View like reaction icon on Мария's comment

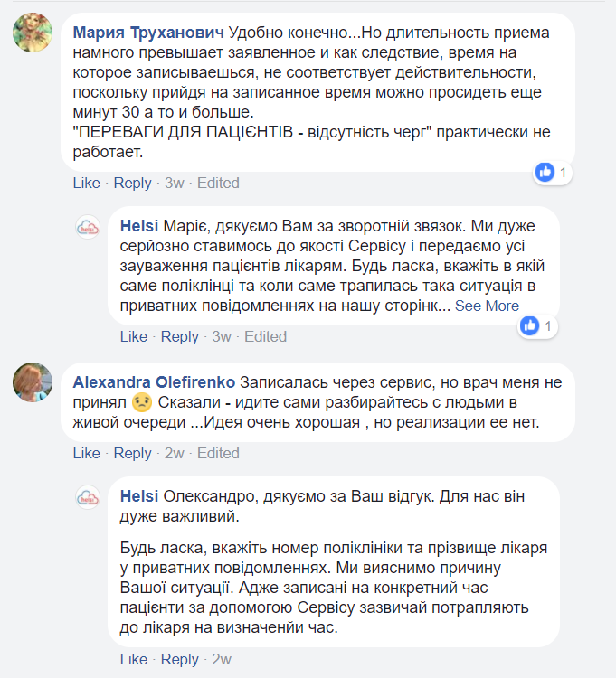pos(545,172)
